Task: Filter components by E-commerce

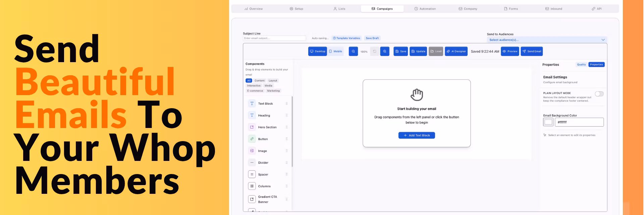Action: point(255,91)
